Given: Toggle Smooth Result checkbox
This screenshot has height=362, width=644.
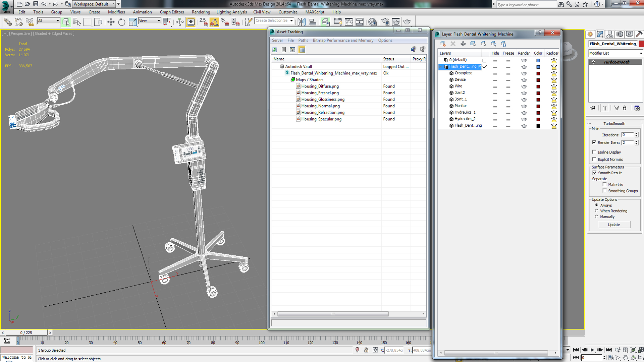Looking at the screenshot, I should click(x=594, y=173).
